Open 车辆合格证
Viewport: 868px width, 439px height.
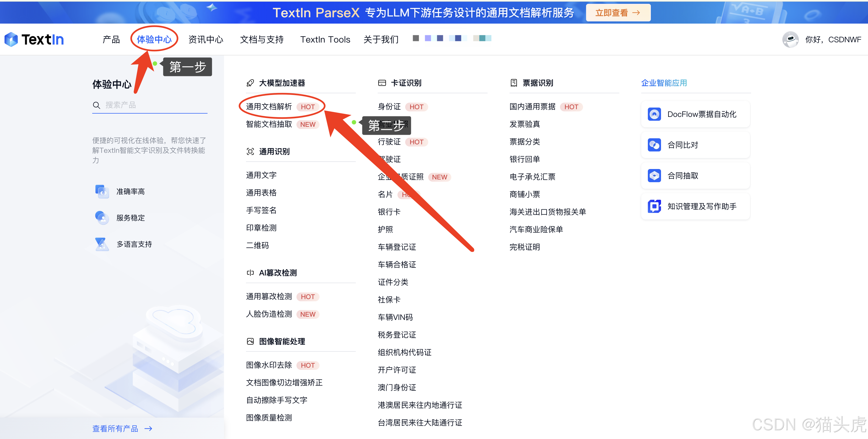click(397, 264)
